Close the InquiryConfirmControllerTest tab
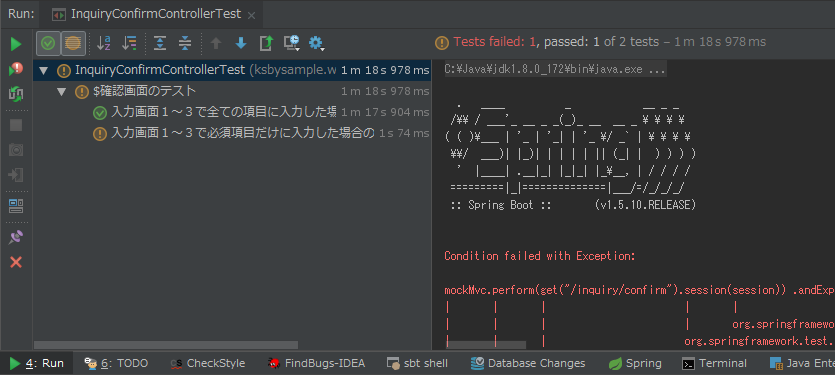835x375 pixels. pos(251,15)
